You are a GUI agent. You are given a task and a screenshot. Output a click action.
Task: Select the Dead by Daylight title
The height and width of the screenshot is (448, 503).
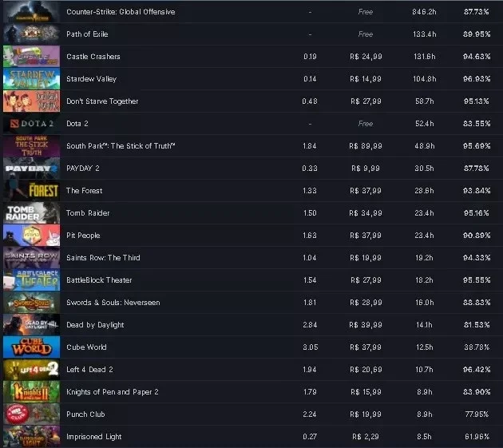tap(95, 325)
